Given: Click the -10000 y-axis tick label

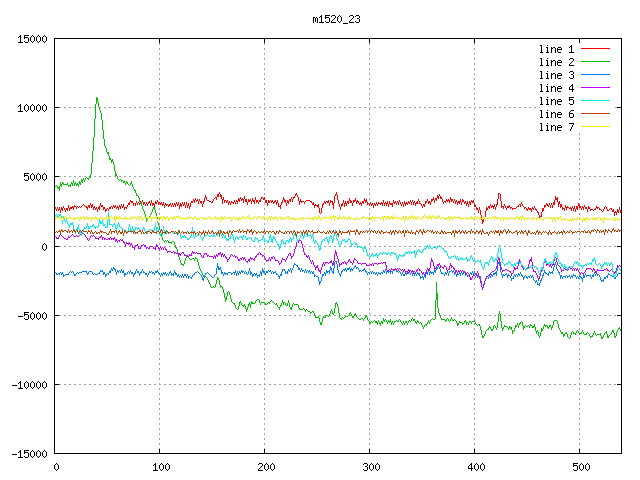Looking at the screenshot, I should pyautogui.click(x=28, y=384).
